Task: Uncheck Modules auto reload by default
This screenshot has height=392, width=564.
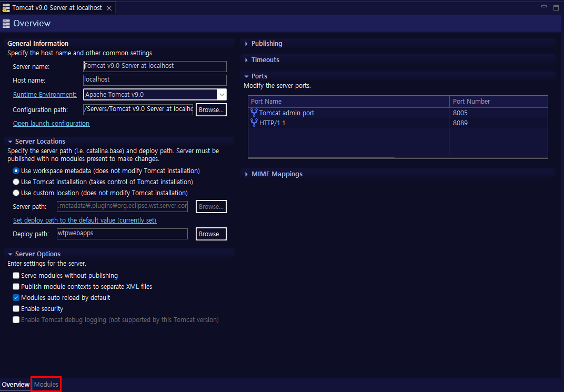Action: pos(16,298)
